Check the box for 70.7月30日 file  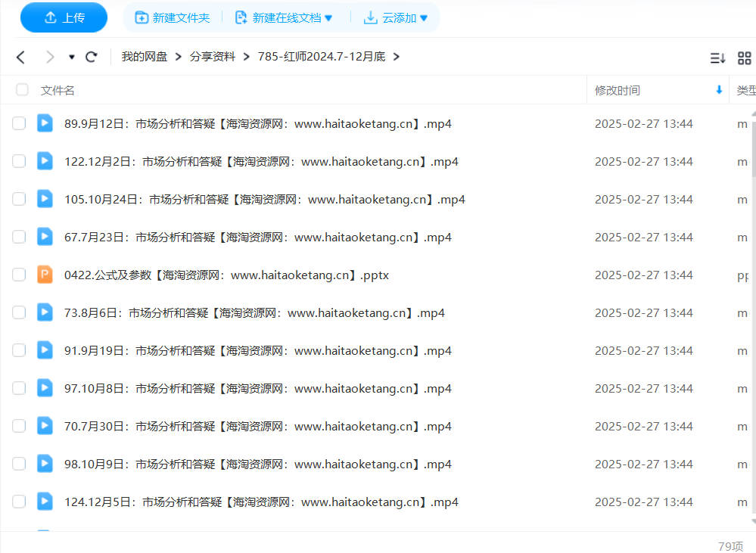point(19,426)
